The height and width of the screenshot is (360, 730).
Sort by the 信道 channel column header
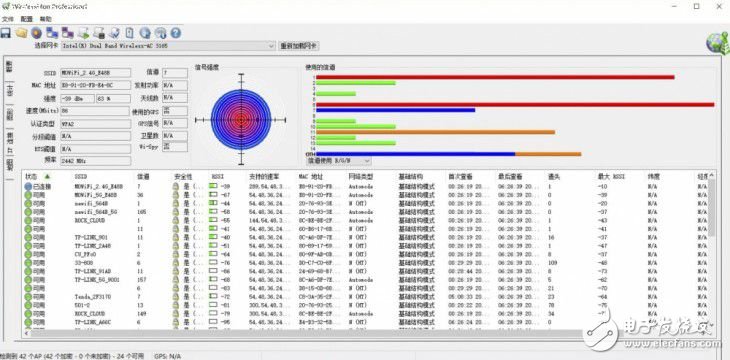click(x=143, y=177)
